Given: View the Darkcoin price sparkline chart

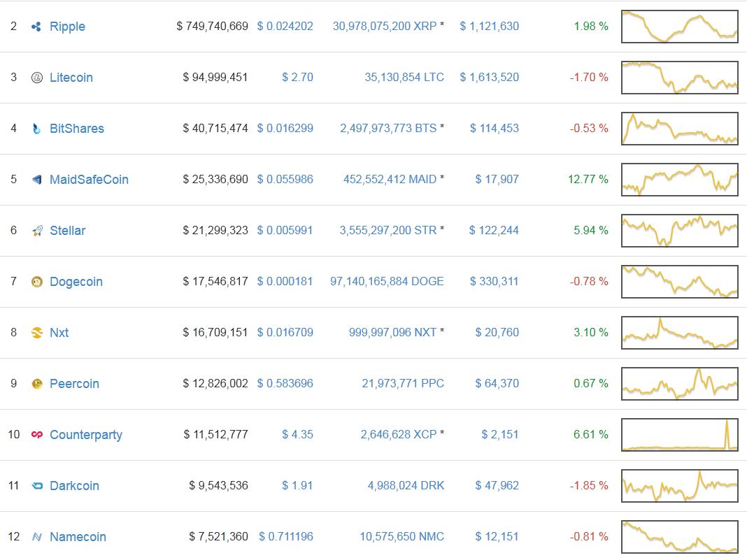Looking at the screenshot, I should coord(680,486).
